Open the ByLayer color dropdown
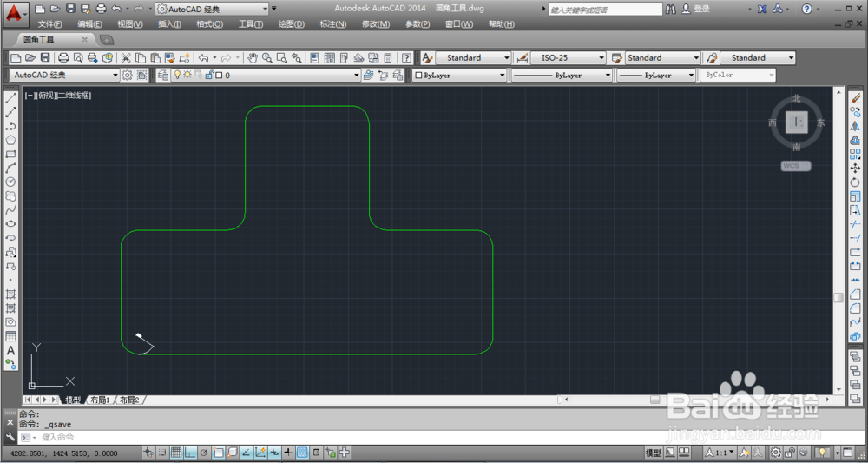This screenshot has height=463, width=868. [x=461, y=75]
